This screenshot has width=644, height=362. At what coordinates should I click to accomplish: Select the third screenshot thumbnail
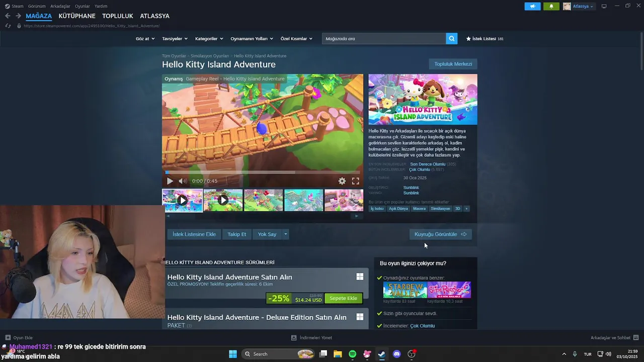[x=263, y=200]
